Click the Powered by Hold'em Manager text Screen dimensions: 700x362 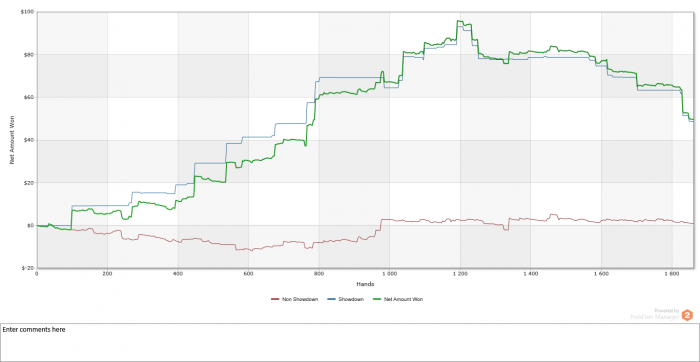[x=655, y=314]
